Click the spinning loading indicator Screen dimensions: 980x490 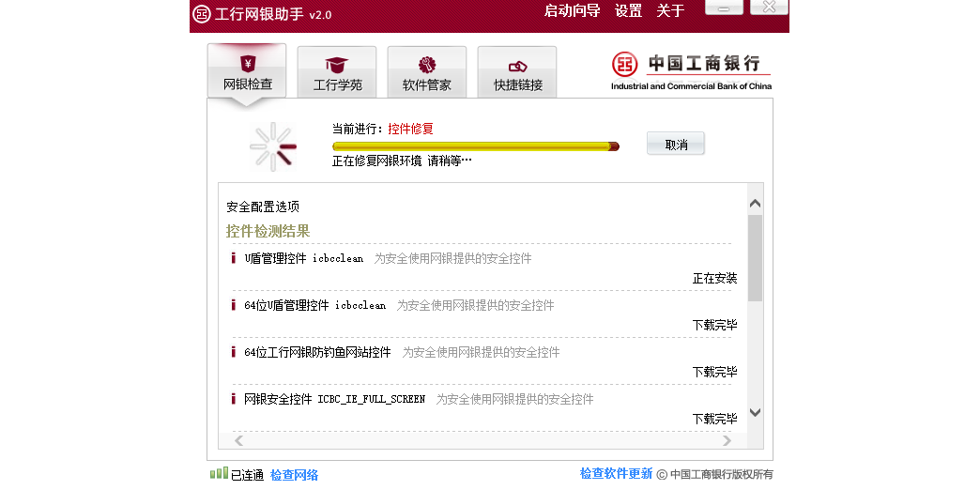[273, 146]
